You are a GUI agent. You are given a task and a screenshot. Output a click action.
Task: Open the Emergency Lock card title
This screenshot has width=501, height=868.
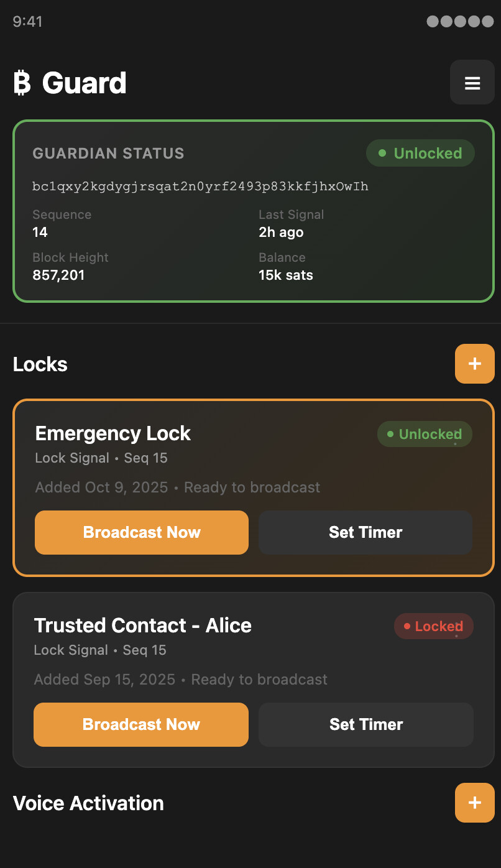point(113,433)
